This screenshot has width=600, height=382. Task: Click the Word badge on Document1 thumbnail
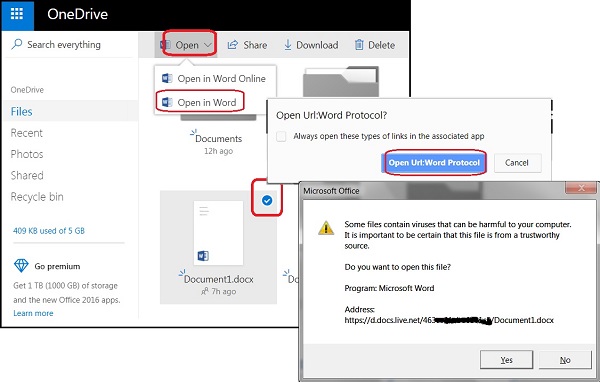[x=203, y=256]
